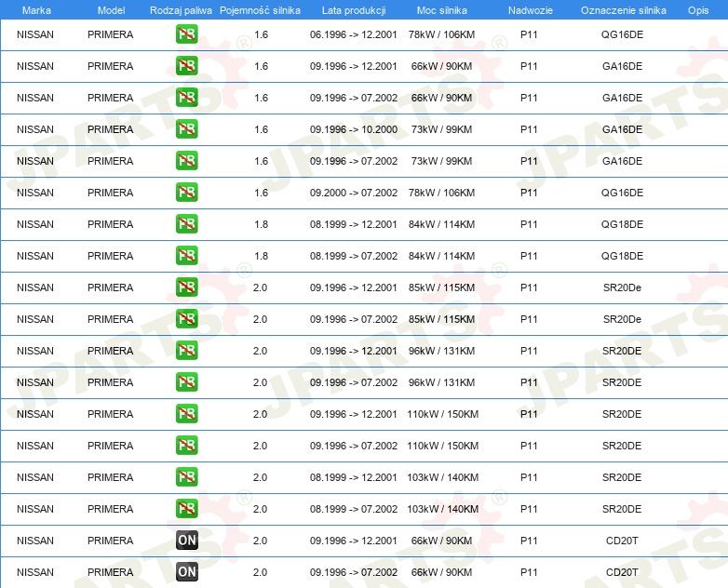Viewport: 728px width, 588px height.
Task: Click SR20De in the 85kW 12.2001 row
Action: pos(622,287)
